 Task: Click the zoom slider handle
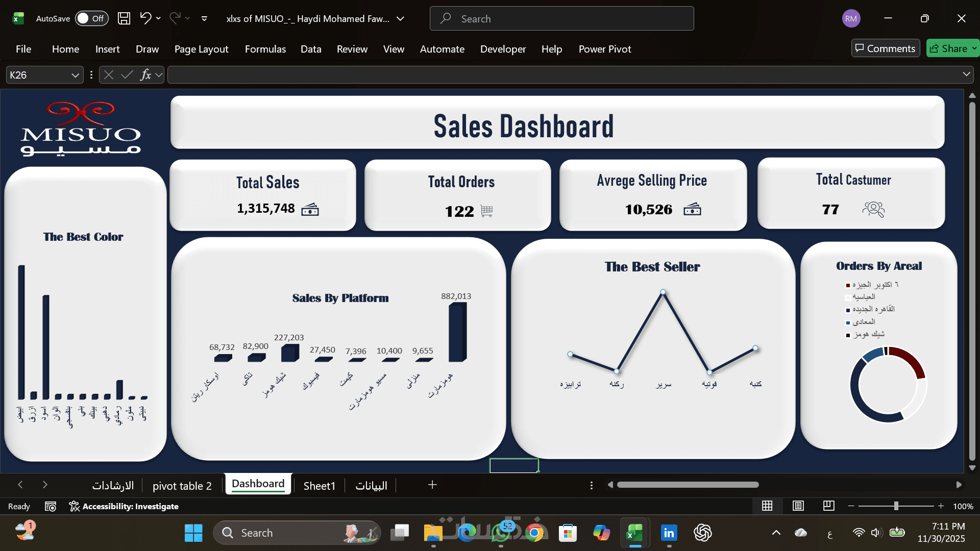896,506
